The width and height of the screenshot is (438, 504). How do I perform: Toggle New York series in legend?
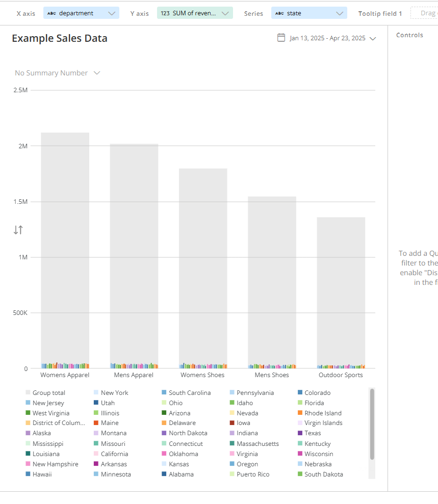tap(114, 393)
